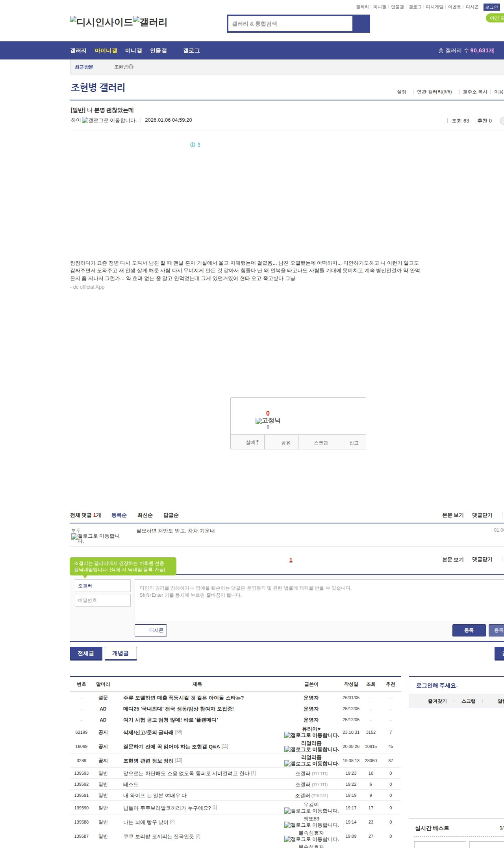Click the gallog icon in the 조현병 관련 정보 정리 row
Screen dimensions: 504x848
coord(311,764)
